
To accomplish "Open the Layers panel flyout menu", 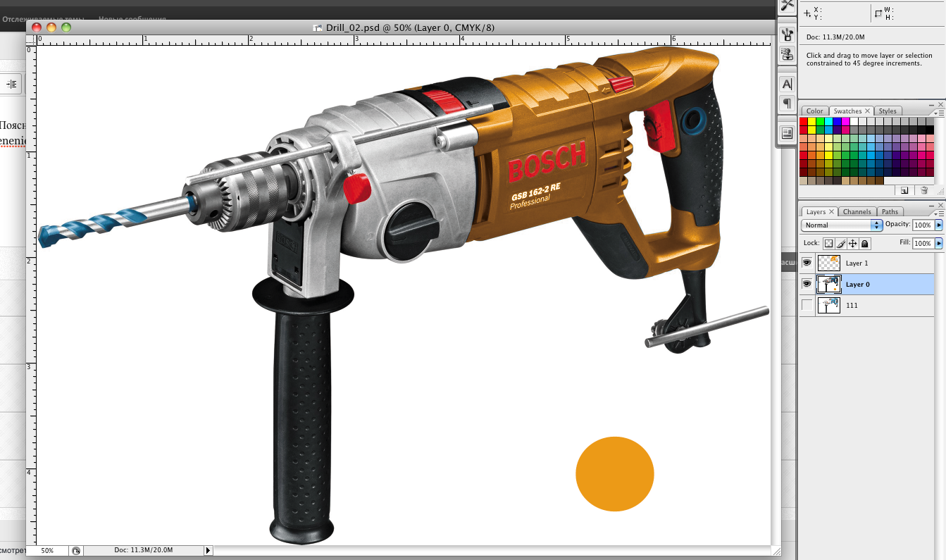I will 940,212.
